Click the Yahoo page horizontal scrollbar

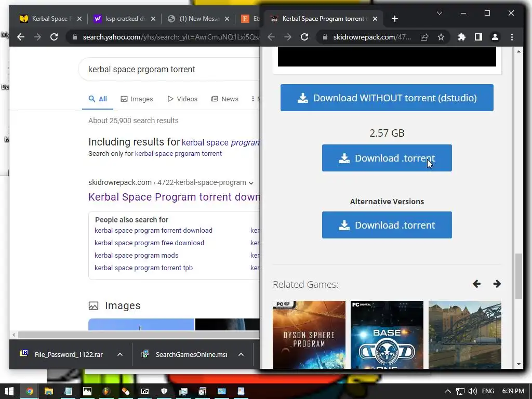[138, 335]
